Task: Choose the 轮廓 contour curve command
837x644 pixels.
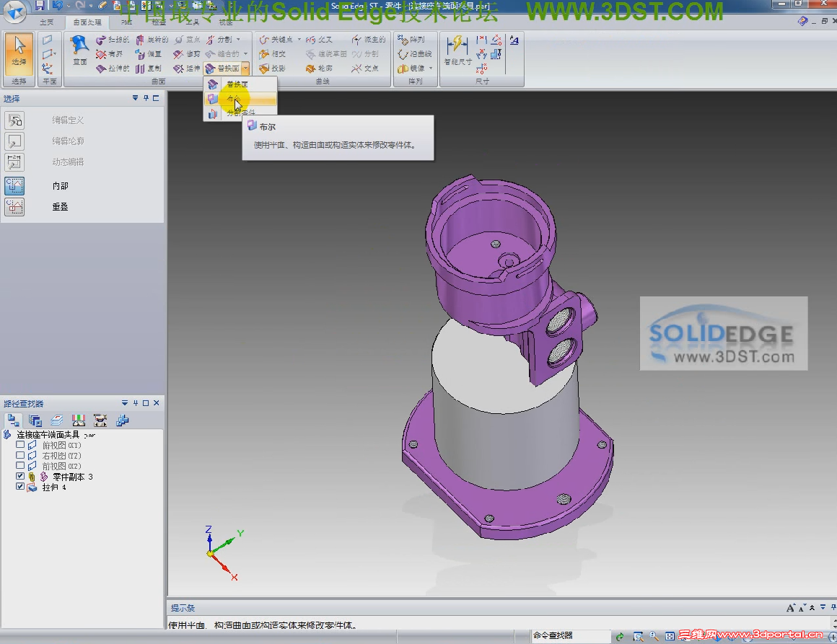Action: pyautogui.click(x=319, y=69)
